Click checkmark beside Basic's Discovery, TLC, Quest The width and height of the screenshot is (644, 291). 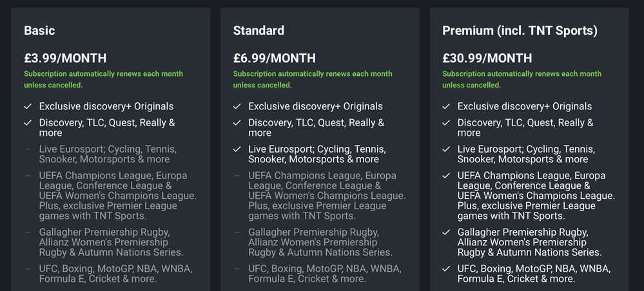[x=28, y=123]
